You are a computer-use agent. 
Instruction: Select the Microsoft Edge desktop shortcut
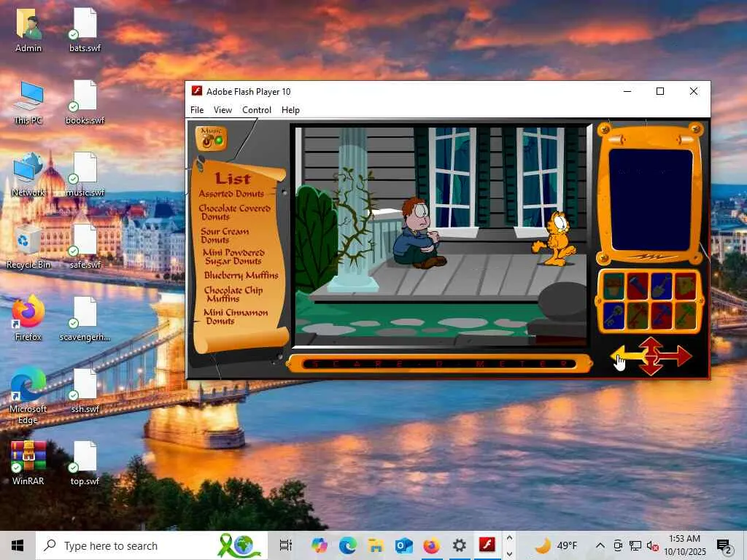[28, 396]
